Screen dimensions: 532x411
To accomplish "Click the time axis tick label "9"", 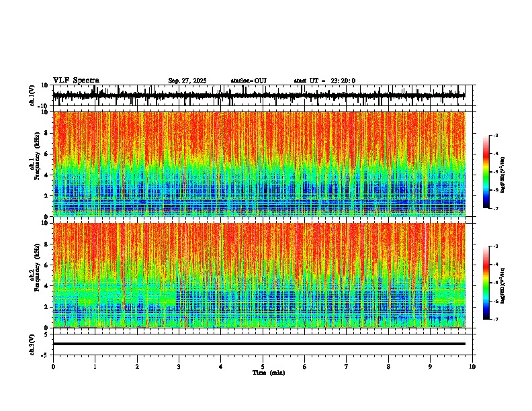I will tap(430, 367).
